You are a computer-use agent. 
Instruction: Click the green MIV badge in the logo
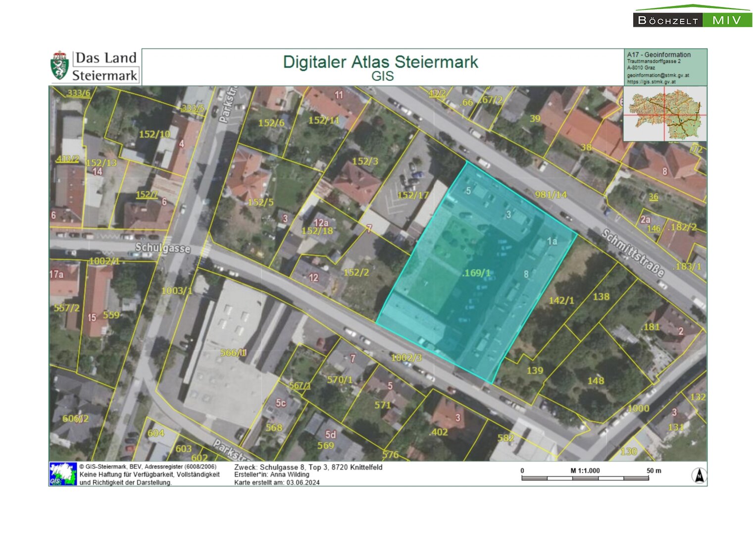pyautogui.click(x=727, y=20)
